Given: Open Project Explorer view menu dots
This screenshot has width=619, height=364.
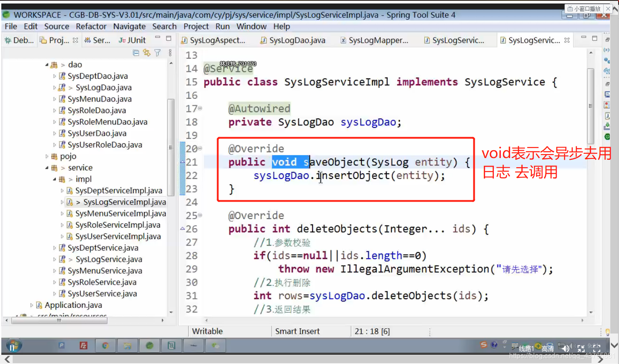Looking at the screenshot, I should [x=170, y=53].
